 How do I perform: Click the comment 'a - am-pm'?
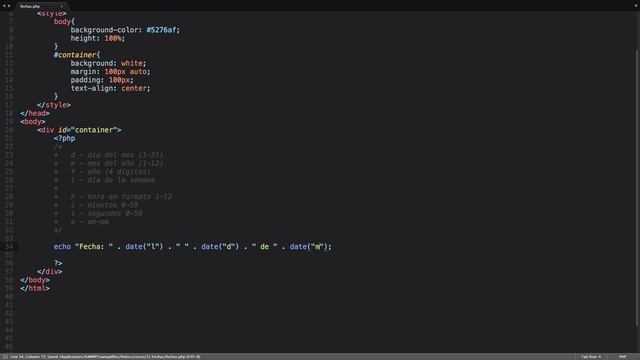pyautogui.click(x=89, y=222)
